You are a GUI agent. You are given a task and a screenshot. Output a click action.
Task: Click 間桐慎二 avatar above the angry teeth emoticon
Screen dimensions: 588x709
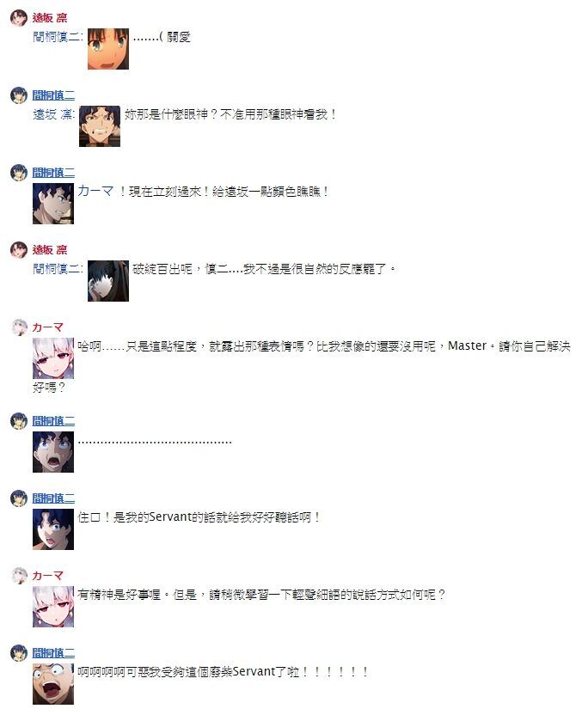pyautogui.click(x=19, y=95)
